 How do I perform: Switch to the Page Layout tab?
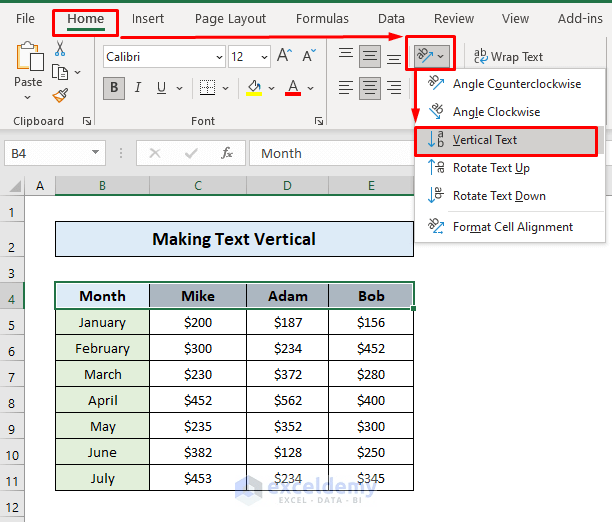click(230, 18)
